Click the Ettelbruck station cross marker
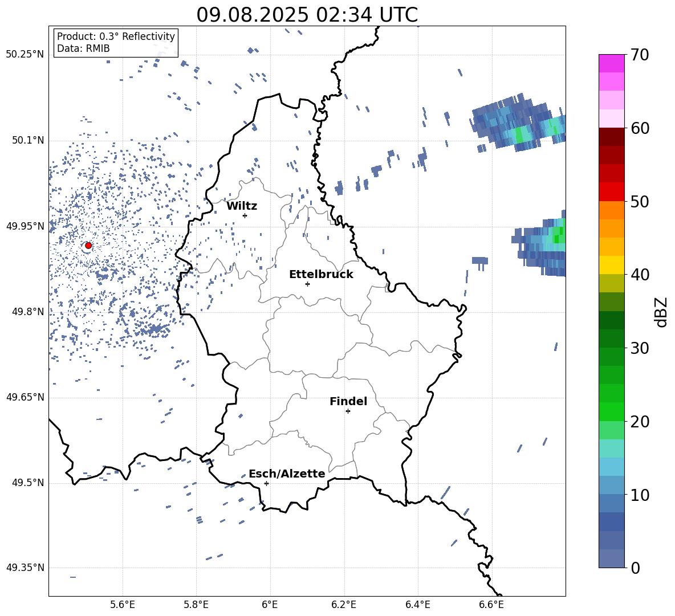 click(307, 284)
